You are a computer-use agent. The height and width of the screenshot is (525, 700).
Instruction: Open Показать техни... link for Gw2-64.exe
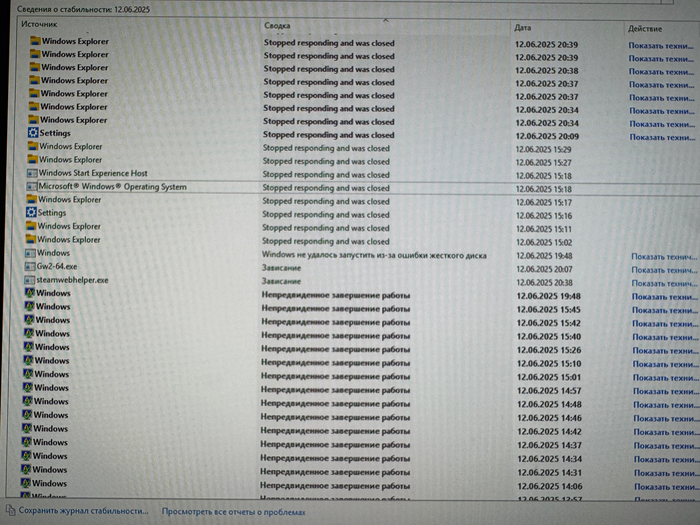point(664,270)
